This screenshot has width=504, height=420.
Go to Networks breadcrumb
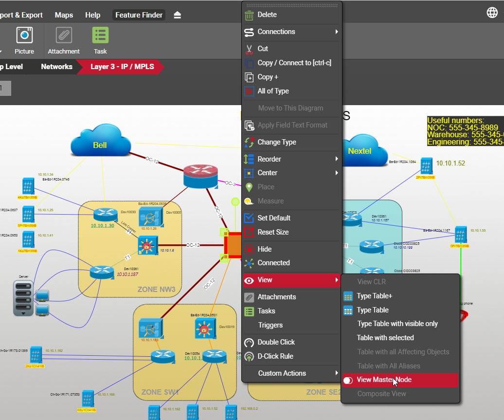pyautogui.click(x=56, y=67)
